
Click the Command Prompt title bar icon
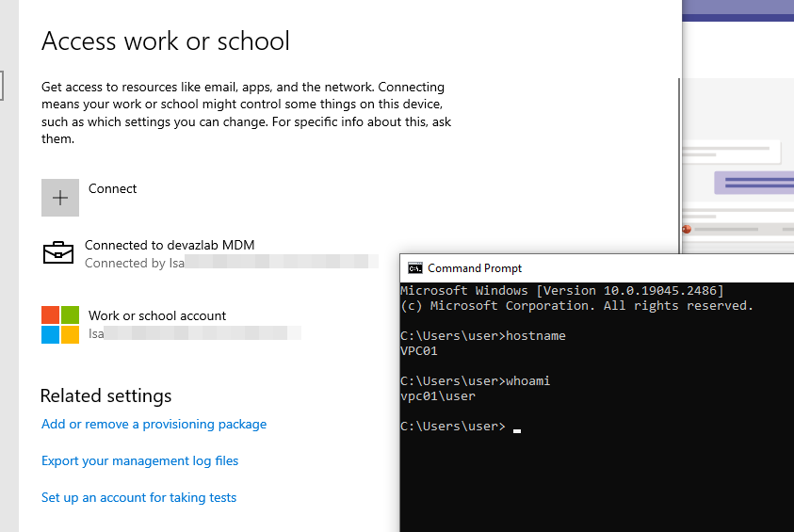pos(415,268)
